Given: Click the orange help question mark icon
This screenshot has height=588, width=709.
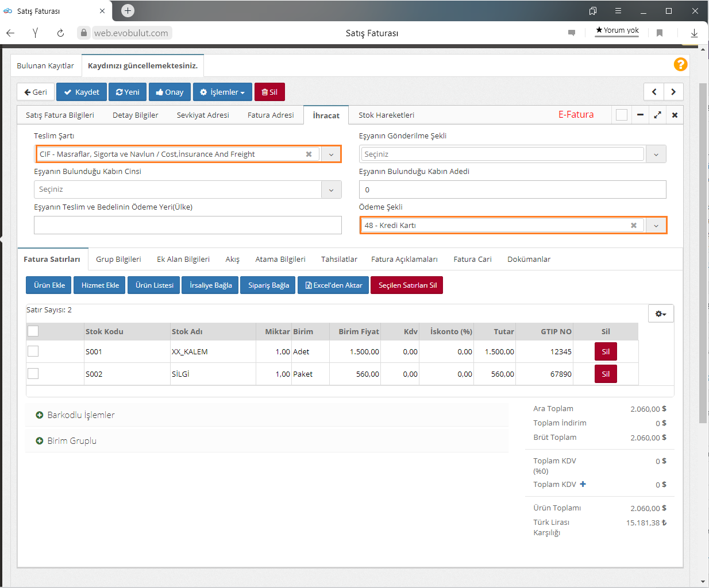Looking at the screenshot, I should click(x=680, y=64).
